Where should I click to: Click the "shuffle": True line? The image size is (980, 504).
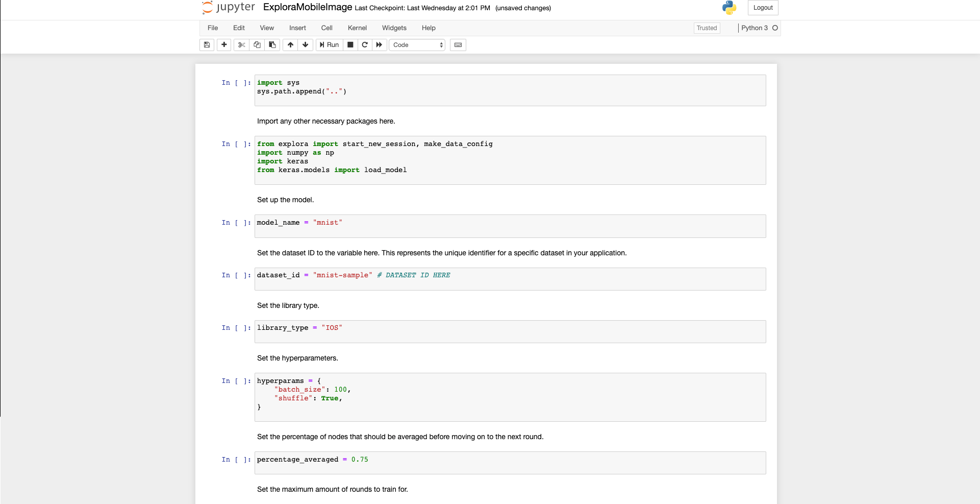(x=308, y=398)
